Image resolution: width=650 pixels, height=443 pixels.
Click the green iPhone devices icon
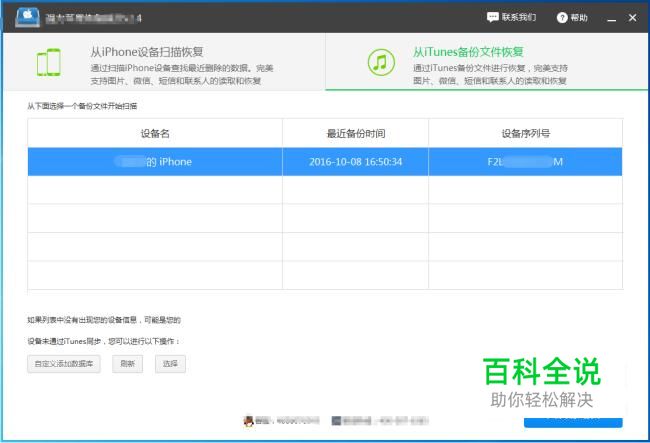(49, 62)
